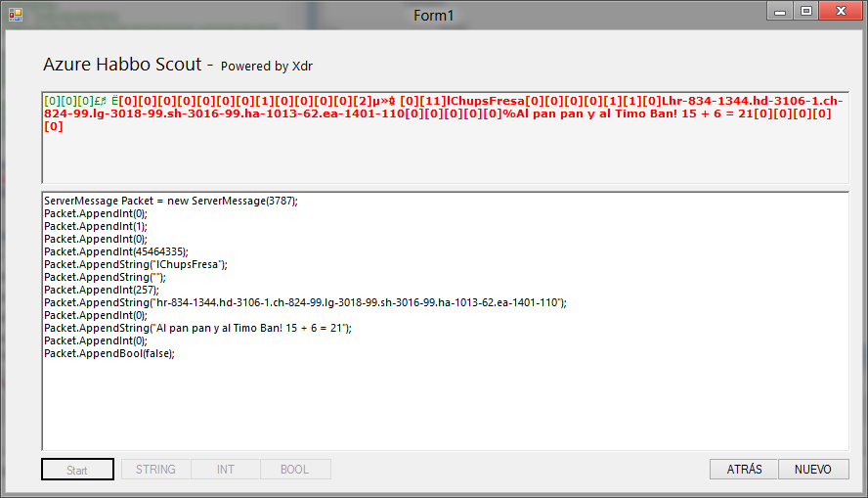Maximize the Form1 window
Image resolution: width=868 pixels, height=498 pixels.
(805, 12)
